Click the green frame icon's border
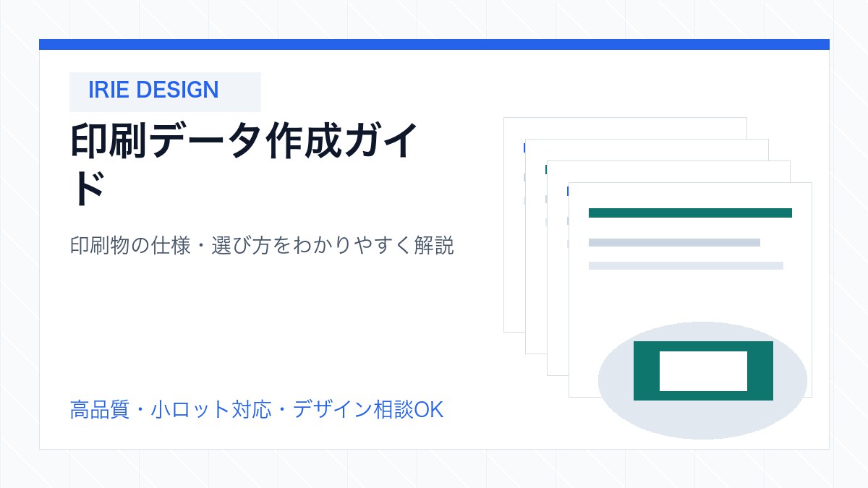This screenshot has height=488, width=868. coord(646,371)
